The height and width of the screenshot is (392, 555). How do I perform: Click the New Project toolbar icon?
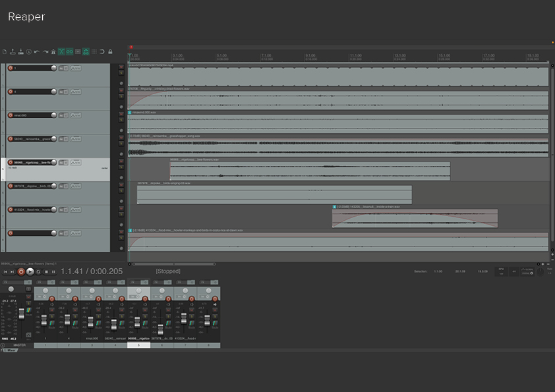click(x=5, y=51)
